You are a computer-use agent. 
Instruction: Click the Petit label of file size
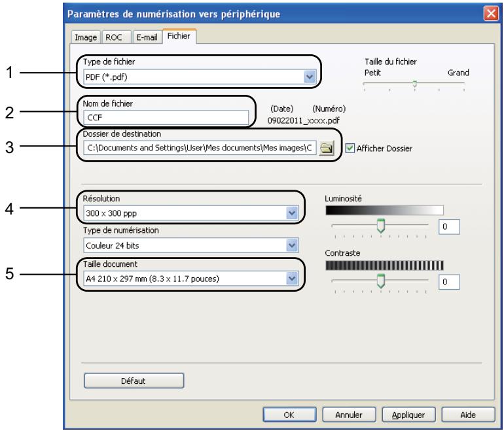(372, 73)
